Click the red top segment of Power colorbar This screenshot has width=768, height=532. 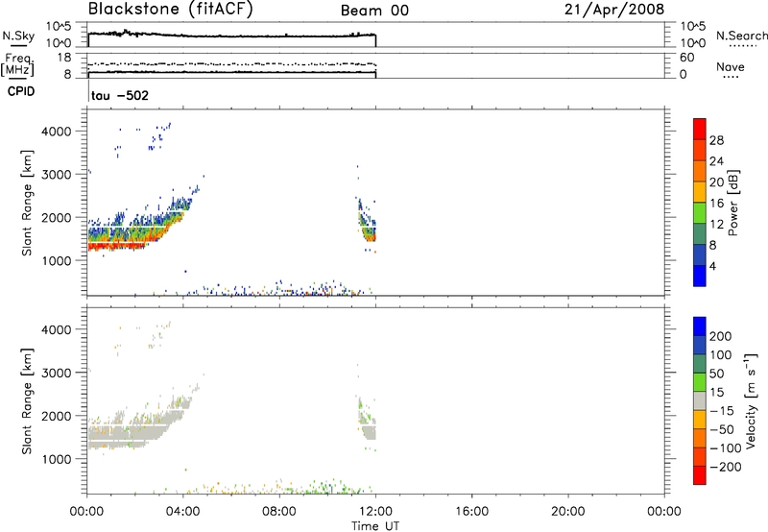[x=700, y=129]
